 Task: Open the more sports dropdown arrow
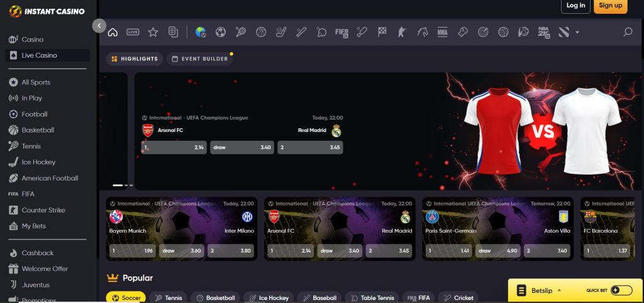(x=577, y=32)
